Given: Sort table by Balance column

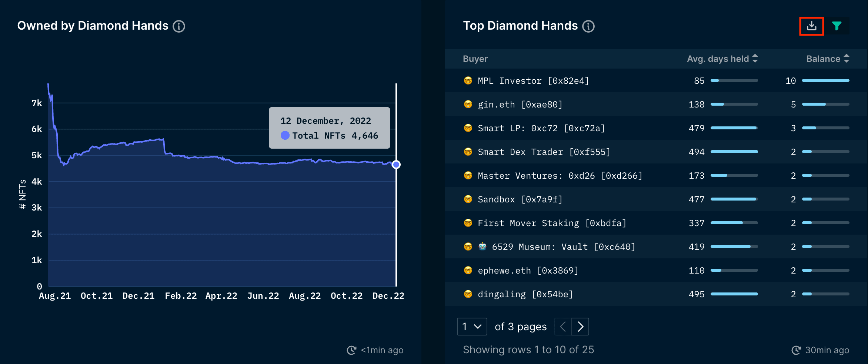Looking at the screenshot, I should [x=827, y=59].
